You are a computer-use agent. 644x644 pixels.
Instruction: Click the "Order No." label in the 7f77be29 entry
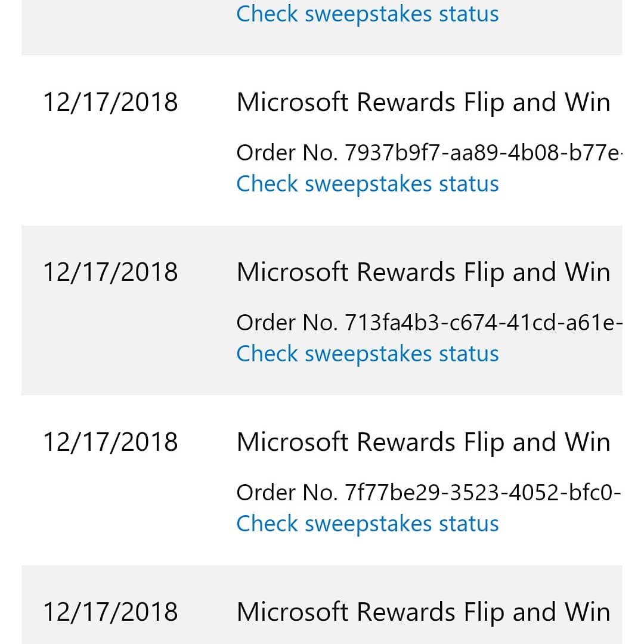tap(287, 493)
